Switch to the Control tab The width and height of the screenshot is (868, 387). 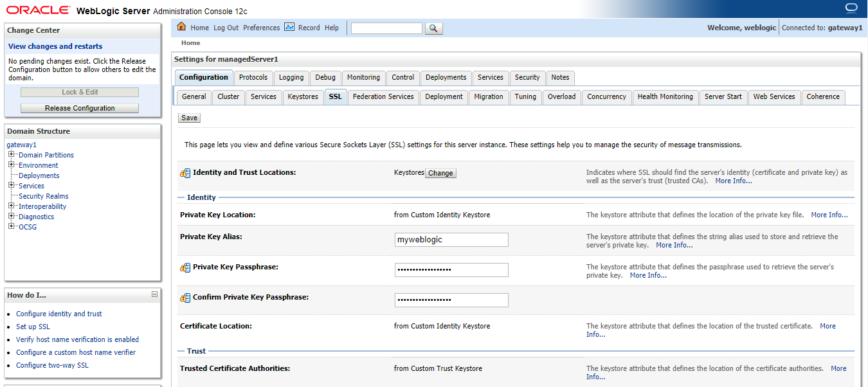pyautogui.click(x=403, y=77)
